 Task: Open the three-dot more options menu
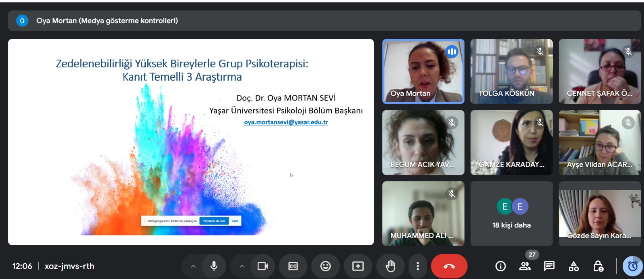pos(417,266)
